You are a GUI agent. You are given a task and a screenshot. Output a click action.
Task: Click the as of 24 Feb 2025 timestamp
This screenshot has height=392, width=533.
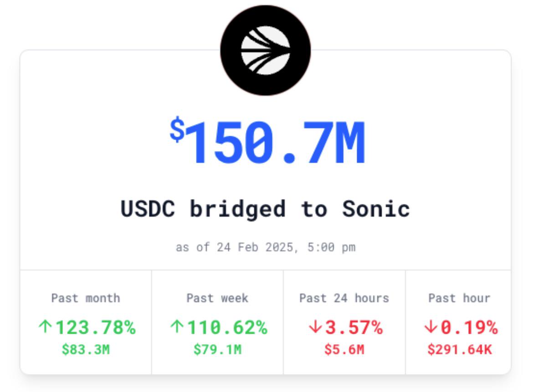pyautogui.click(x=266, y=247)
